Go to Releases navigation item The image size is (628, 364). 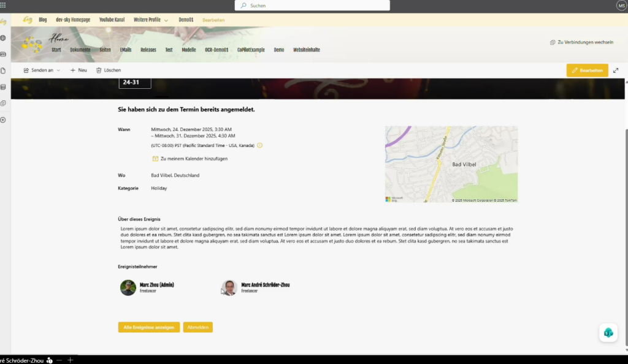[148, 50]
